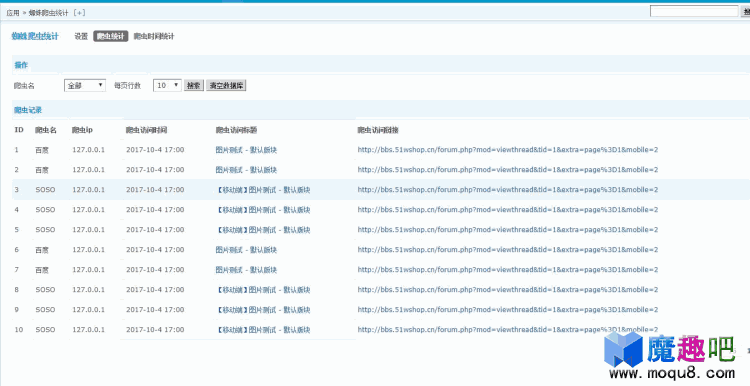The width and height of the screenshot is (750, 386).
Task: Click the 2017-10-4 17:00 time in row 2
Action: coord(155,170)
